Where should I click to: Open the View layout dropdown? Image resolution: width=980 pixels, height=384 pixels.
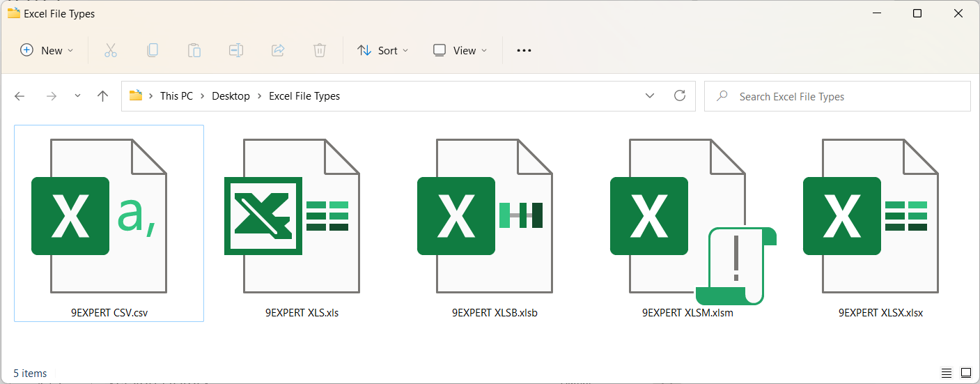pos(460,50)
